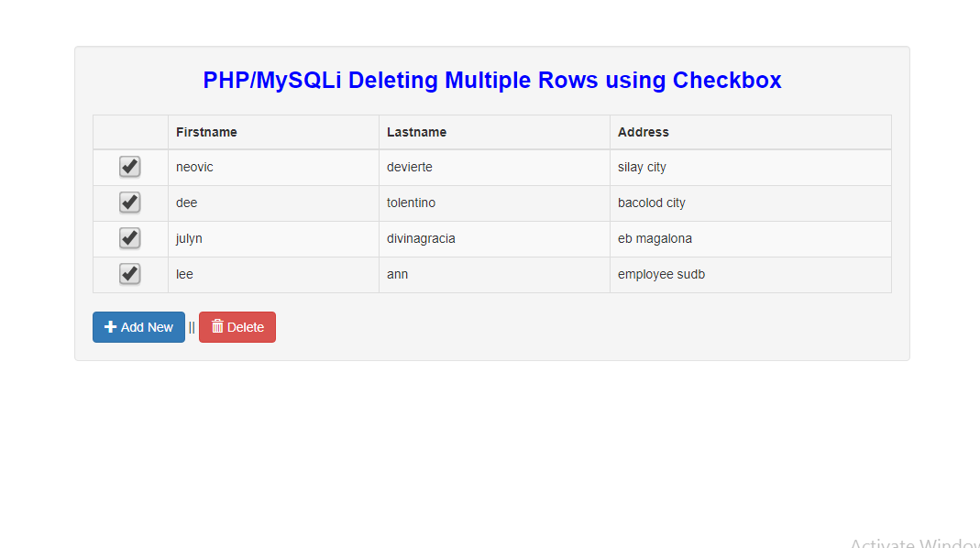980x548 pixels.
Task: Select the row containing employee sudb
Action: click(661, 274)
